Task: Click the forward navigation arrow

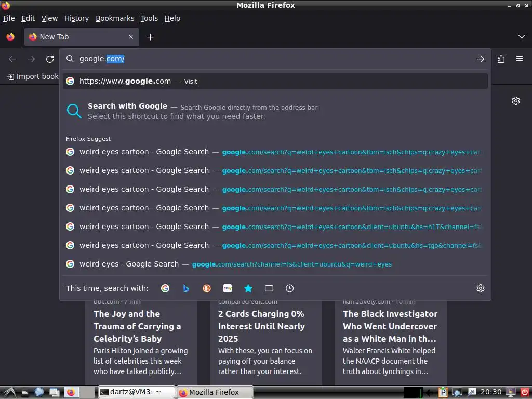Action: (x=31, y=59)
